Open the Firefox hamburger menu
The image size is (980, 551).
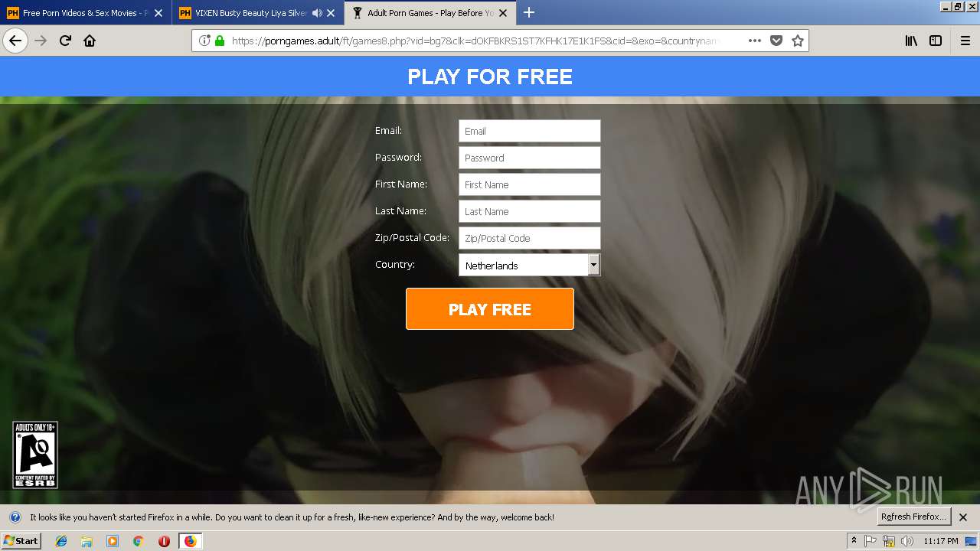coord(965,41)
